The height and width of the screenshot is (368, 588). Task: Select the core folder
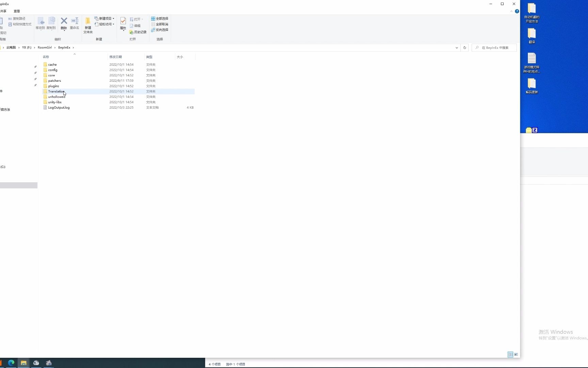(x=118, y=75)
